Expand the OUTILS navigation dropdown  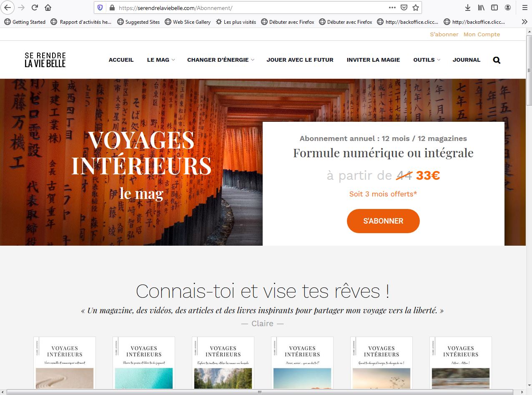point(427,60)
